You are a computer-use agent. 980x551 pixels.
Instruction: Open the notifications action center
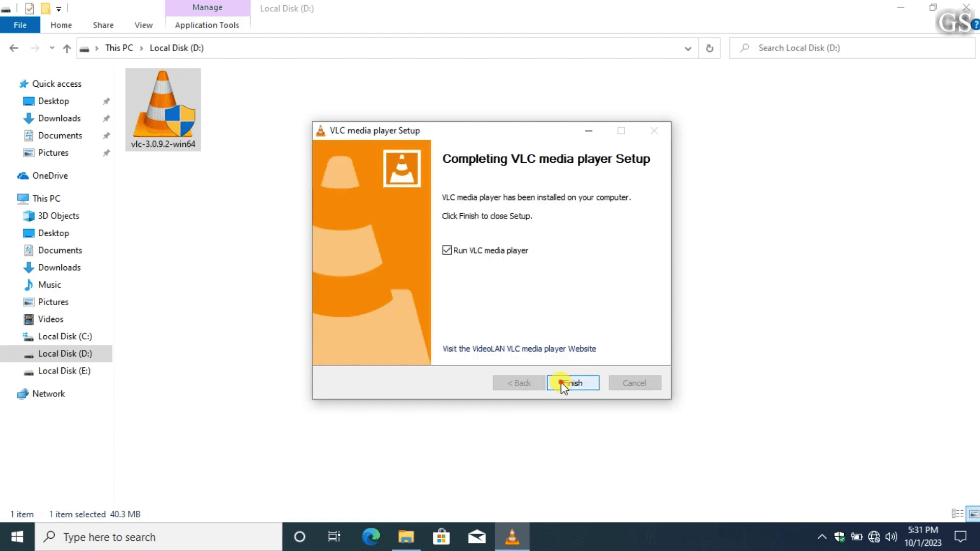tap(961, 537)
